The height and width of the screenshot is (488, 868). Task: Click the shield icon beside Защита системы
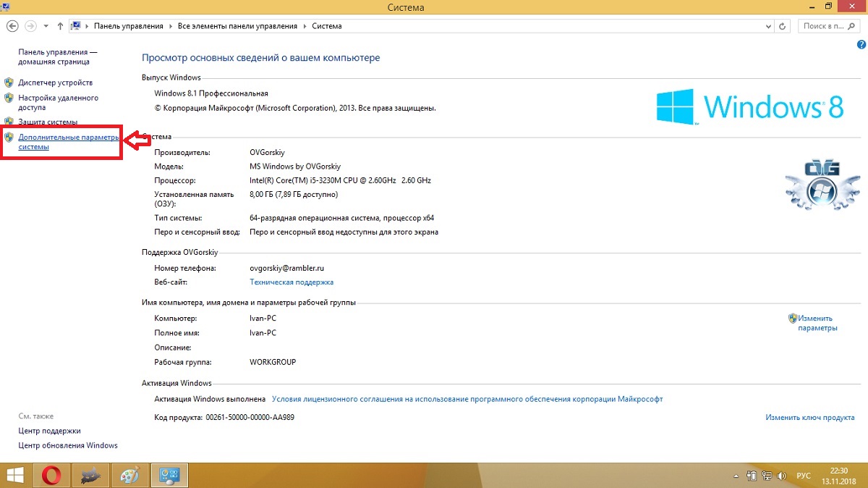tap(9, 122)
